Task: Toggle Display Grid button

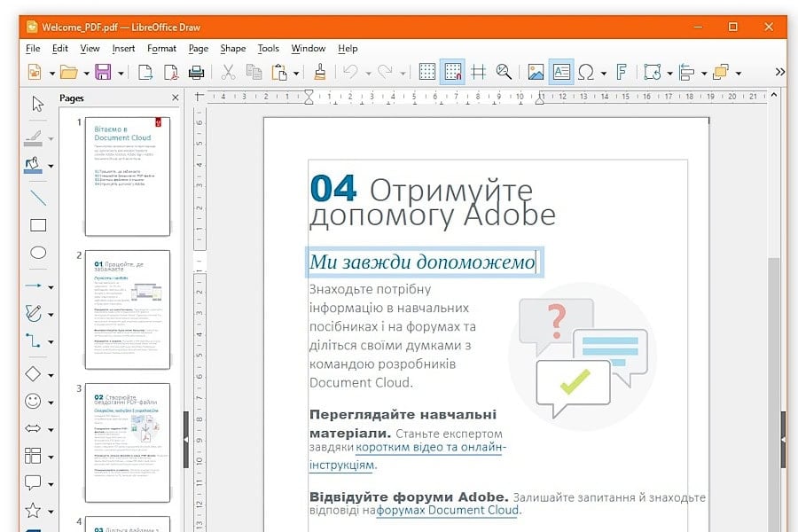Action: (x=427, y=72)
